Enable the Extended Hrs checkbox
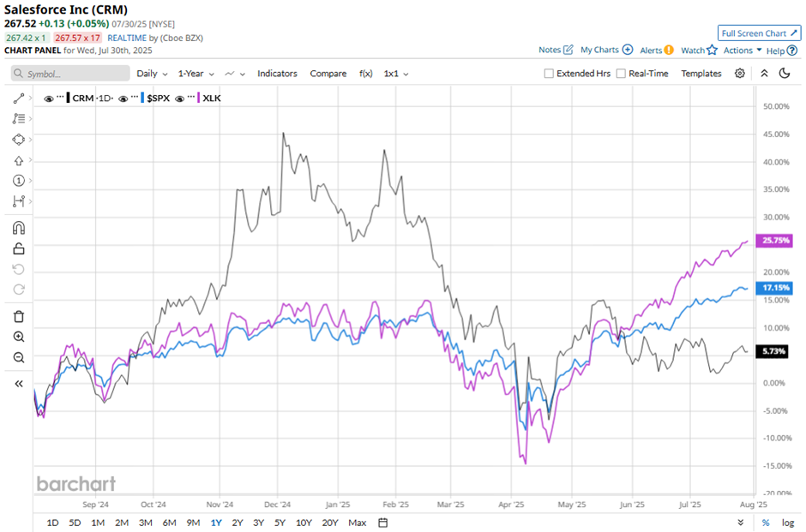Image resolution: width=806 pixels, height=532 pixels. coord(549,74)
